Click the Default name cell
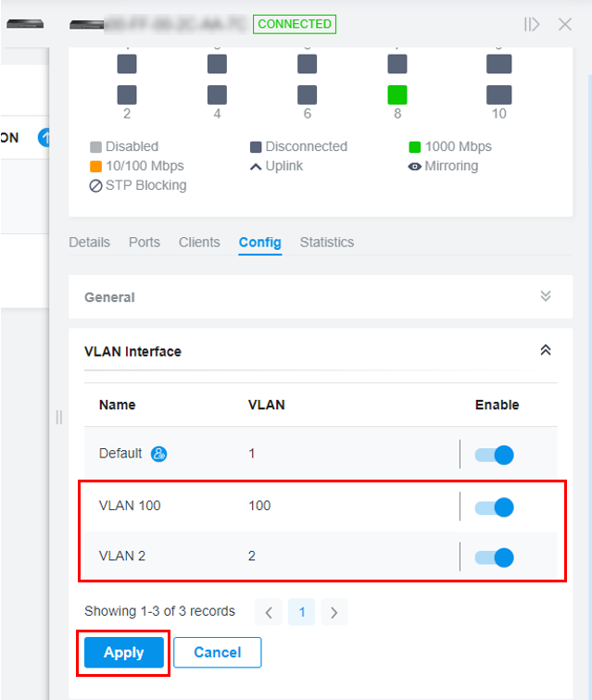This screenshot has height=700, width=592. pyautogui.click(x=120, y=454)
